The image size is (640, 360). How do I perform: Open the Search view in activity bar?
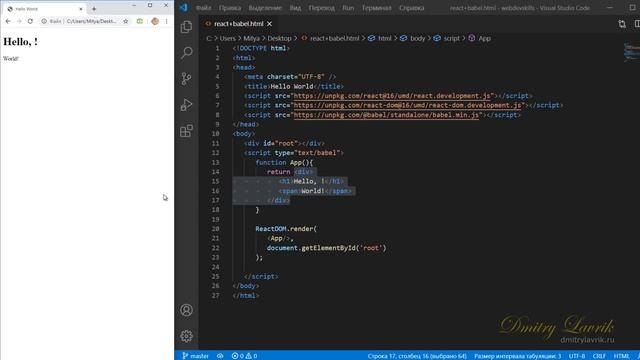pos(187,52)
